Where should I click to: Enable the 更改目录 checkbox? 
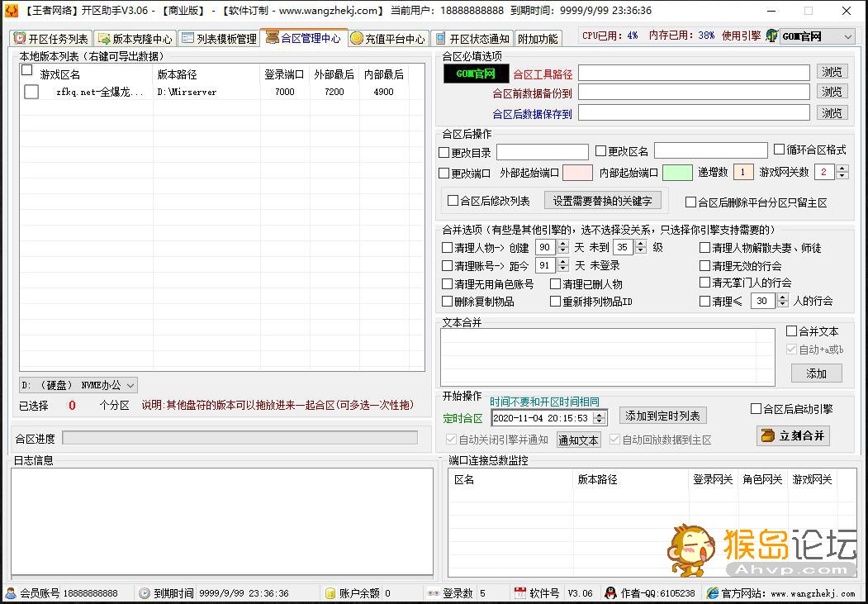click(444, 152)
